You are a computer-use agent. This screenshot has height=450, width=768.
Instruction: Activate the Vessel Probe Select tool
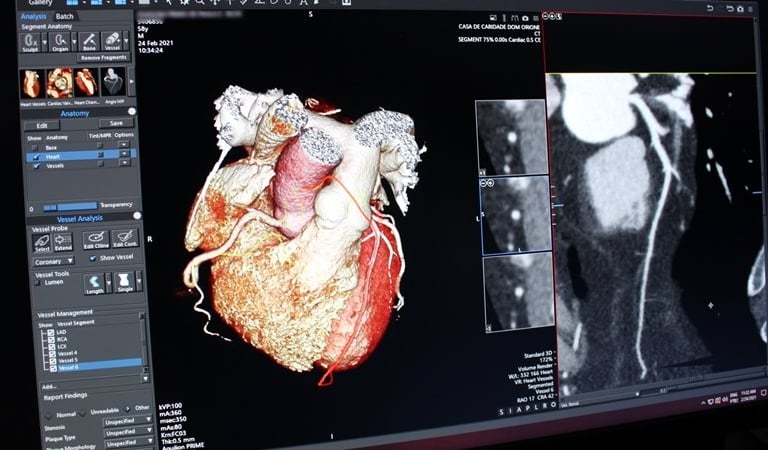tap(42, 242)
